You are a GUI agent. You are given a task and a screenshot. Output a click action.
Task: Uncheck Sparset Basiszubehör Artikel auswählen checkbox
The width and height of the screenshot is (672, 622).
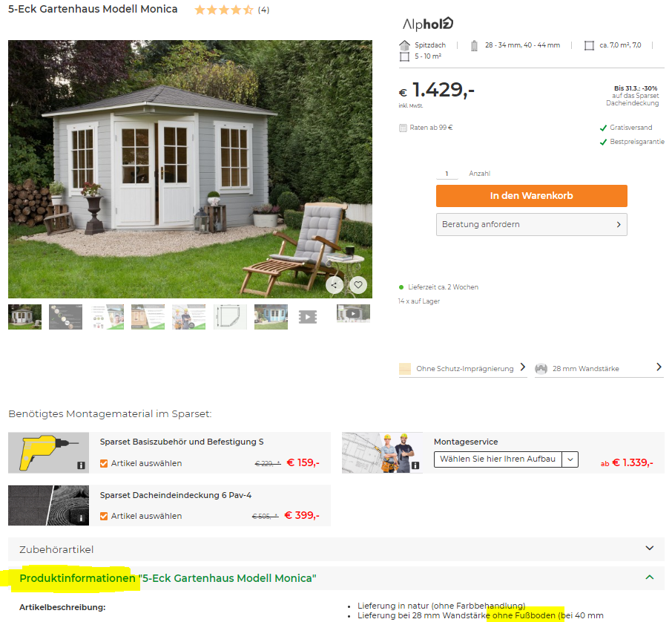coord(104,463)
